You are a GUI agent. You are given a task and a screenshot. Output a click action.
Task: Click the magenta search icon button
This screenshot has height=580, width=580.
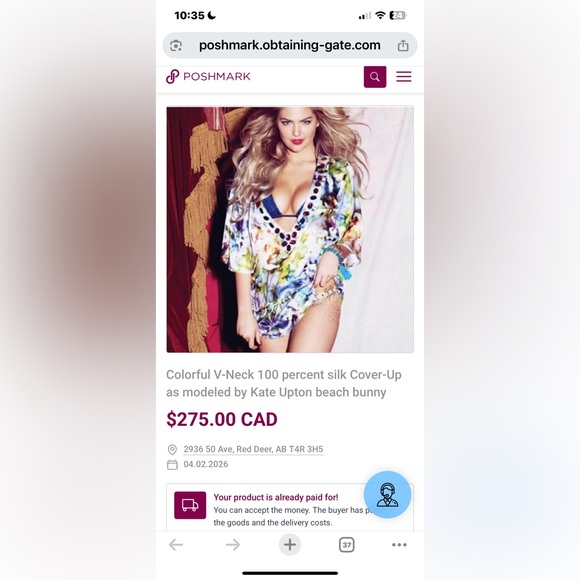pos(375,77)
